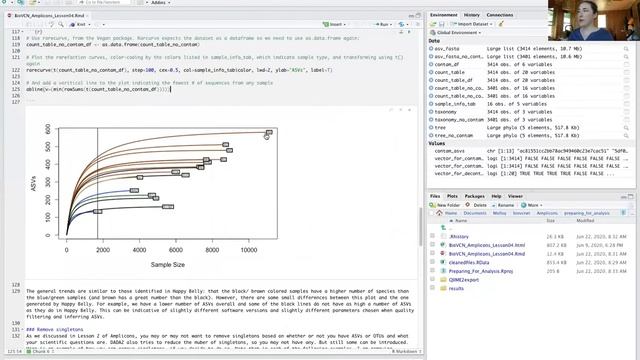Image resolution: width=640 pixels, height=360 pixels.
Task: Switch to the Help tab
Action: tap(496, 196)
